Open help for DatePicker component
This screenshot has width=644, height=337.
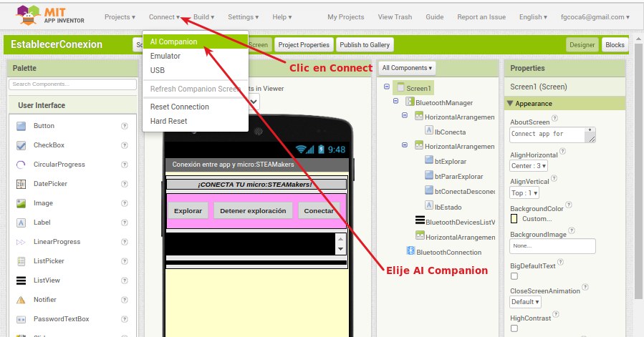[x=125, y=184]
